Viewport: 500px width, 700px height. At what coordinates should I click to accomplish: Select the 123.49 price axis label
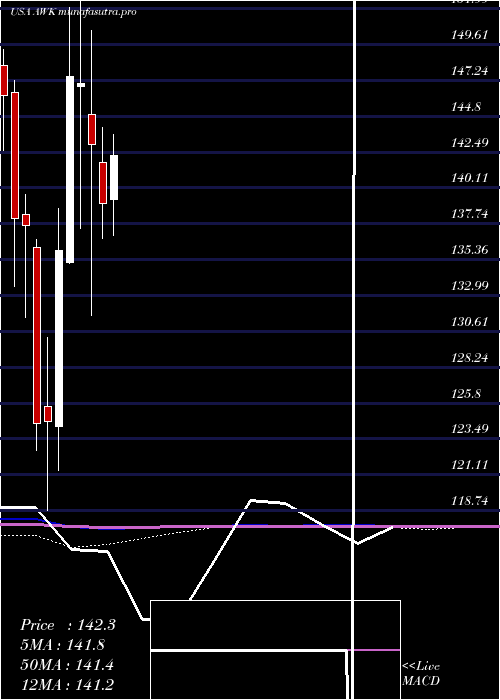(470, 429)
